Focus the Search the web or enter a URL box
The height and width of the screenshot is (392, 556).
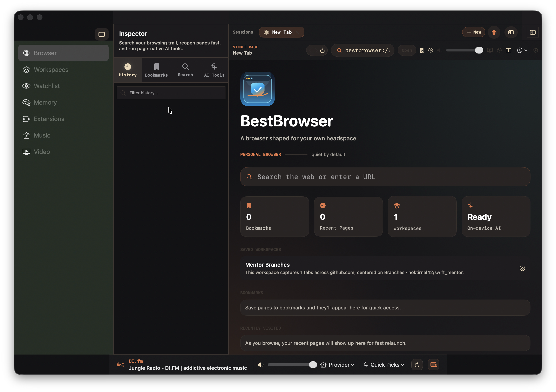pos(385,177)
